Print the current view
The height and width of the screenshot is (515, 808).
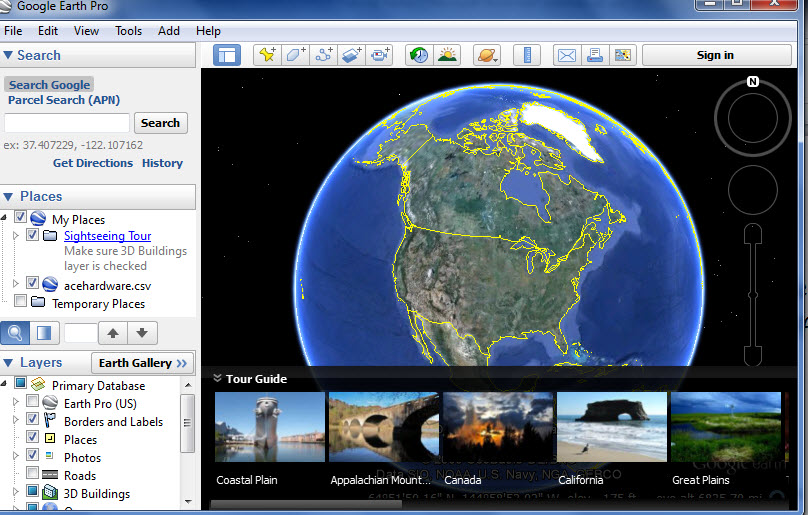click(595, 55)
